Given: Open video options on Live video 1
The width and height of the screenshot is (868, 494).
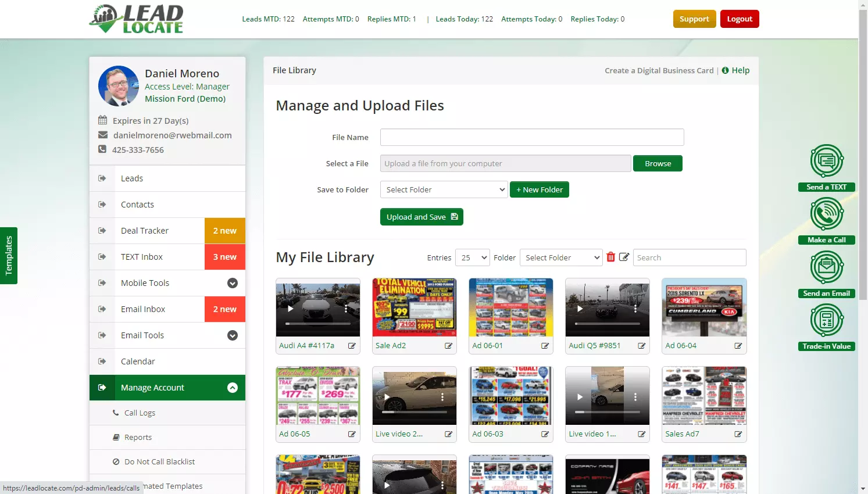Looking at the screenshot, I should pos(635,397).
